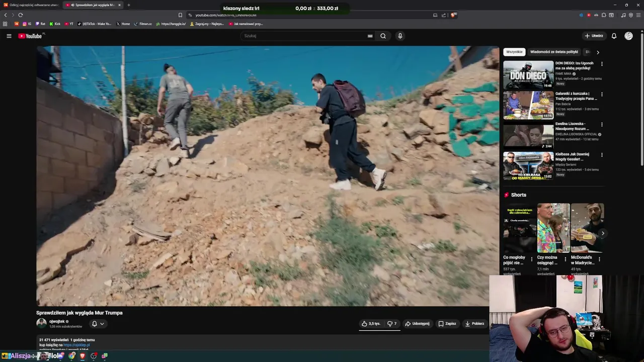Image resolution: width=644 pixels, height=362 pixels.
Task: Show more filter chips with right arrow
Action: coord(598,52)
